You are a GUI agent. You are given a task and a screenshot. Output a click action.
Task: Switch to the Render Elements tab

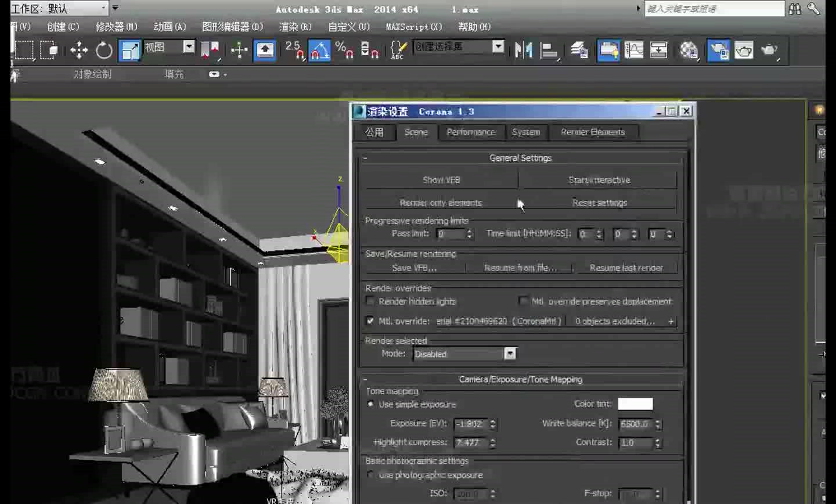[x=593, y=132]
